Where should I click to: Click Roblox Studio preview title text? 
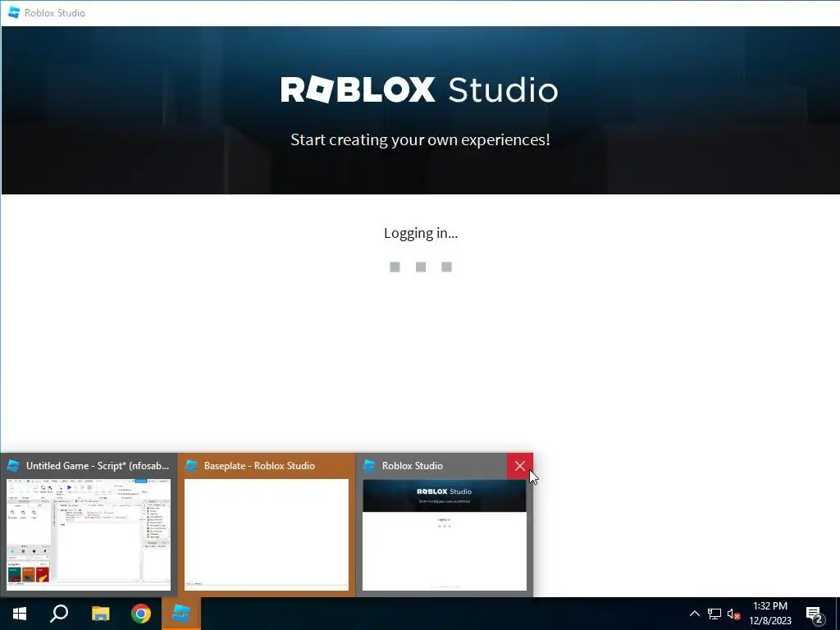coord(412,466)
